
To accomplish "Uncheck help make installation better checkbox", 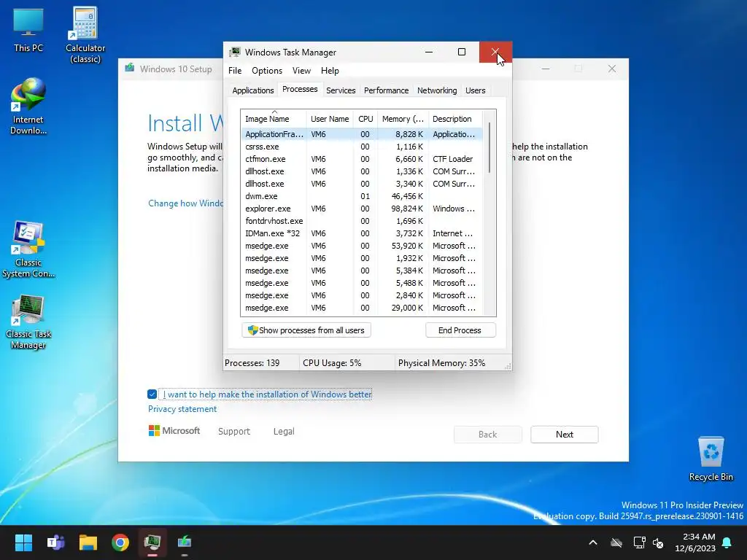I will (x=152, y=394).
